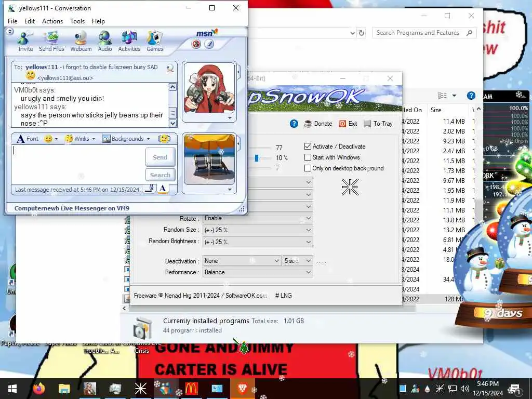Switch to text typing mode A tab

coord(163,189)
